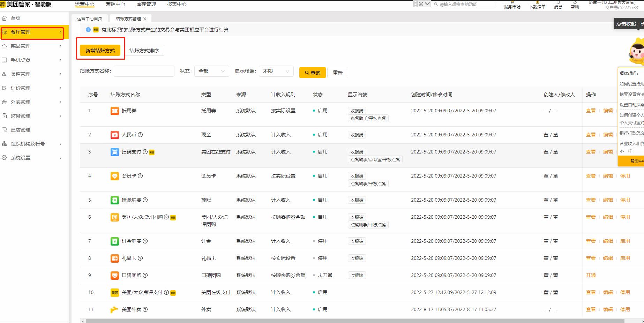
Task: Click the 查询 search button
Action: [313, 73]
